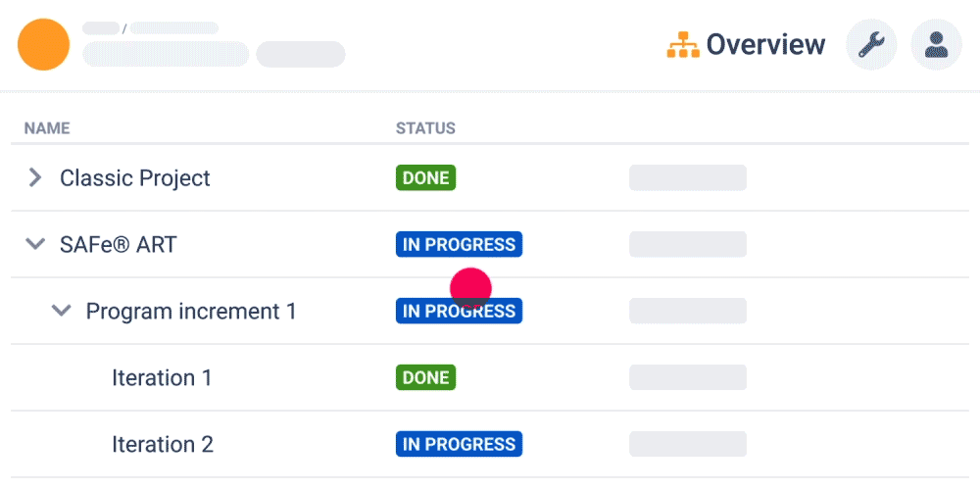Expand the Classic Project row
The height and width of the screenshot is (490, 980).
coord(35,178)
